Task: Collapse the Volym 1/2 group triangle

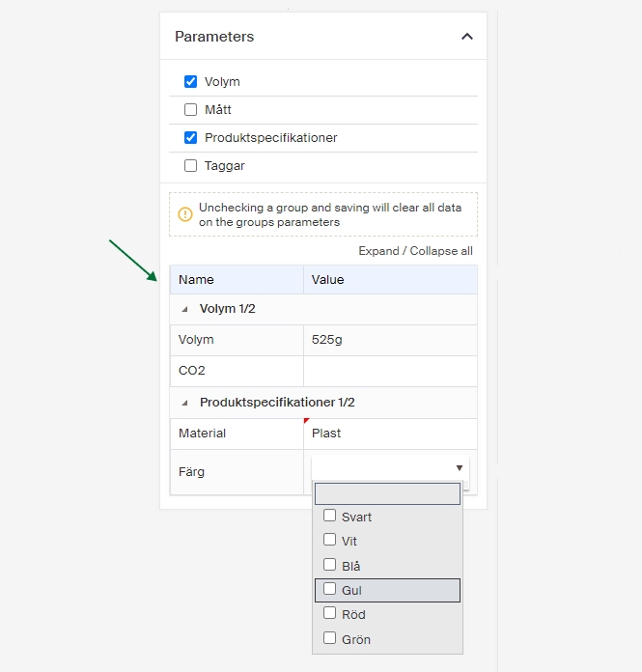Action: [184, 310]
